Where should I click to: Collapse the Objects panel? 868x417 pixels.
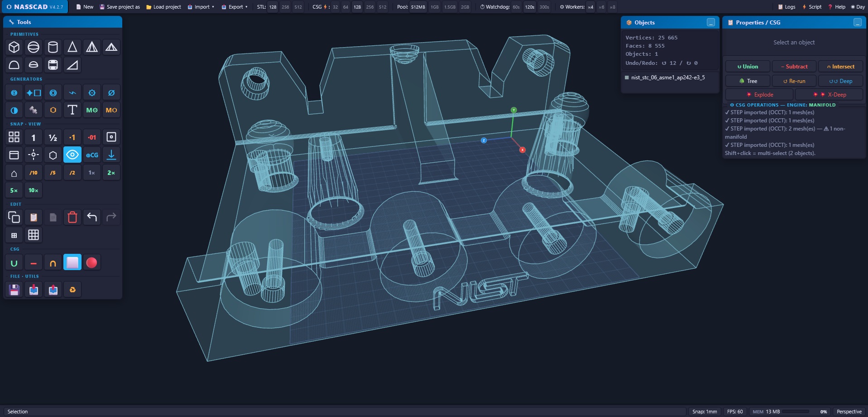click(711, 22)
